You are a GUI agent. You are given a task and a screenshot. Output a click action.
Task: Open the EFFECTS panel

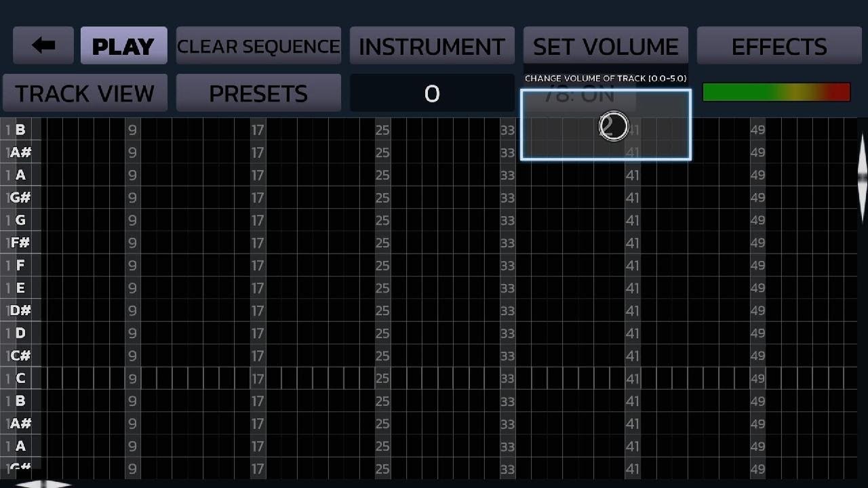[779, 46]
